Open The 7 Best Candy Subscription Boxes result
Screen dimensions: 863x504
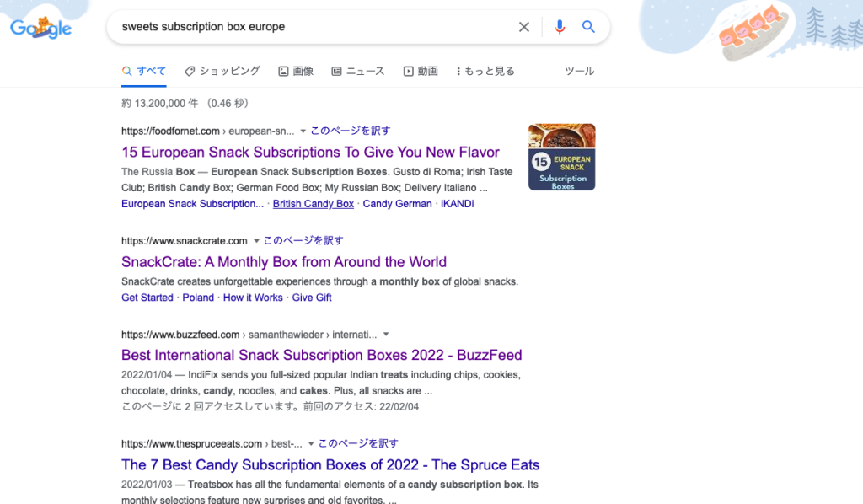click(330, 465)
